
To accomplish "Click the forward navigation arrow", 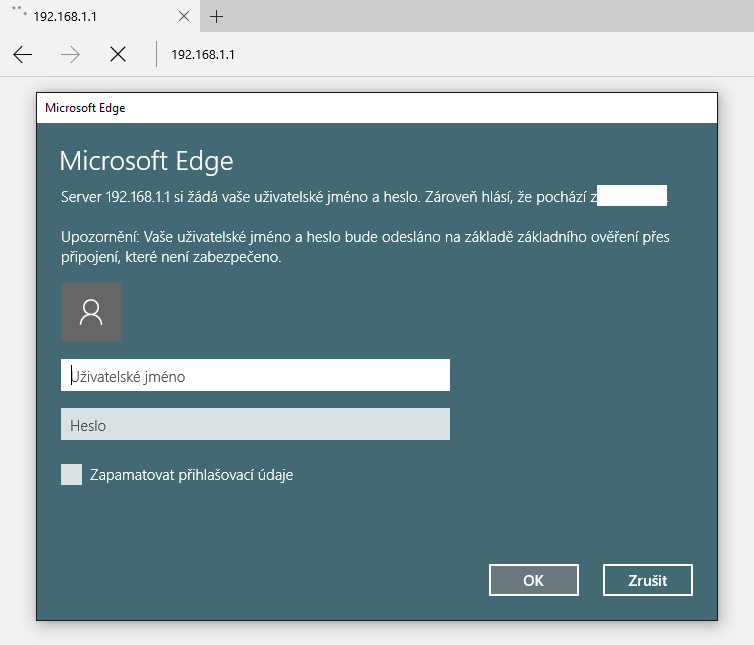I will (x=70, y=54).
